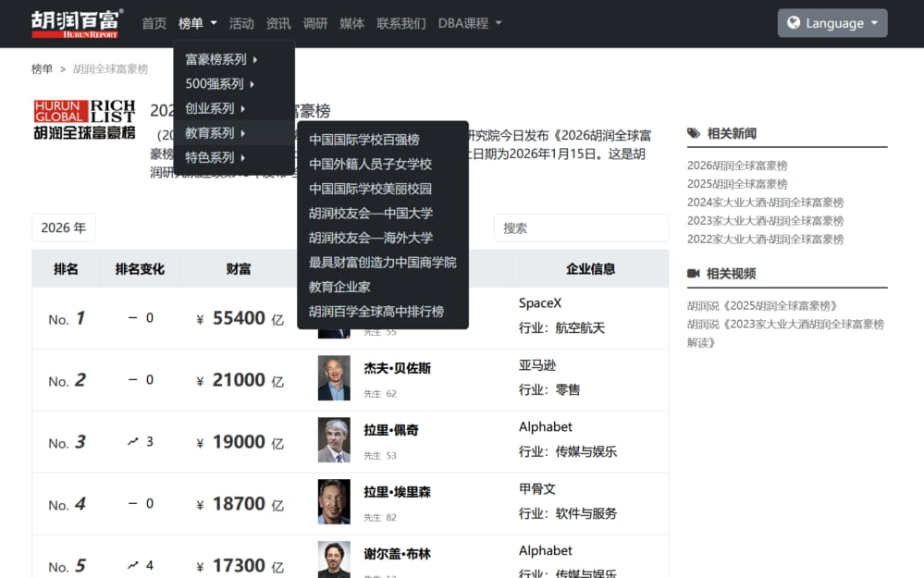Collapse the 榜单 dropdown menu
924x578 pixels.
click(x=197, y=23)
